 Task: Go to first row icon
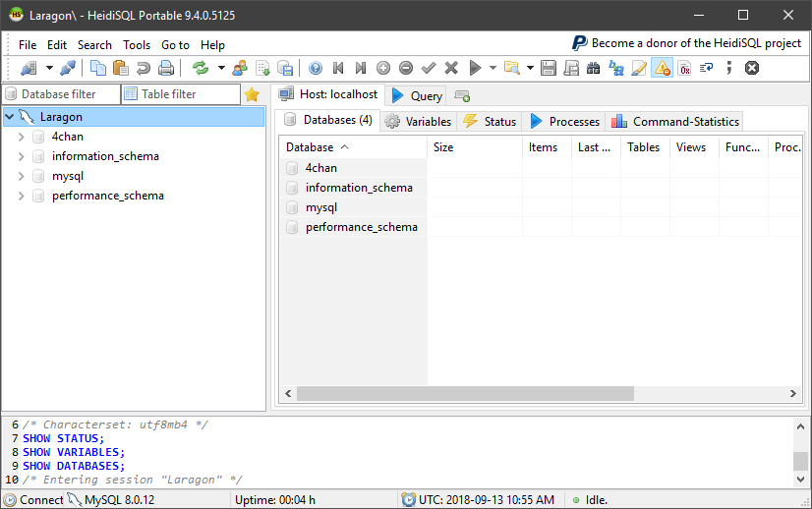(x=338, y=68)
